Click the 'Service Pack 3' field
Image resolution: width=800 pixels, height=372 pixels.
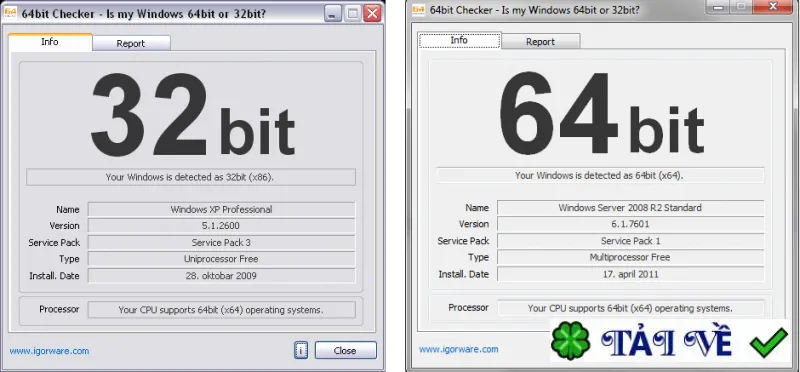click(x=221, y=242)
